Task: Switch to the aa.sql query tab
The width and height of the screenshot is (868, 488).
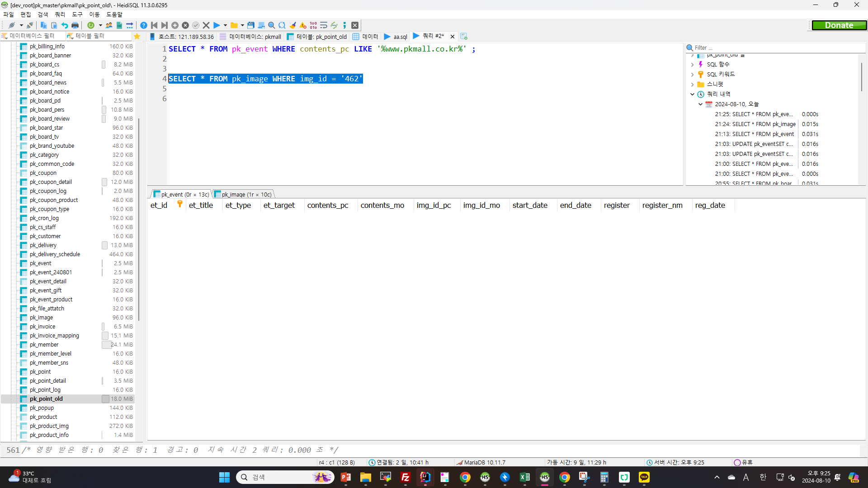Action: click(396, 37)
